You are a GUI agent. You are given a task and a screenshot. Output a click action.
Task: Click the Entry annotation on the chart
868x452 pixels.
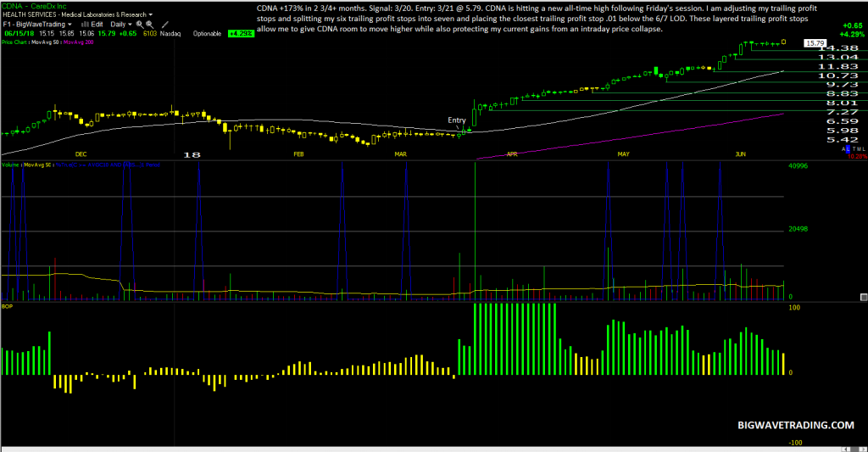coord(457,120)
